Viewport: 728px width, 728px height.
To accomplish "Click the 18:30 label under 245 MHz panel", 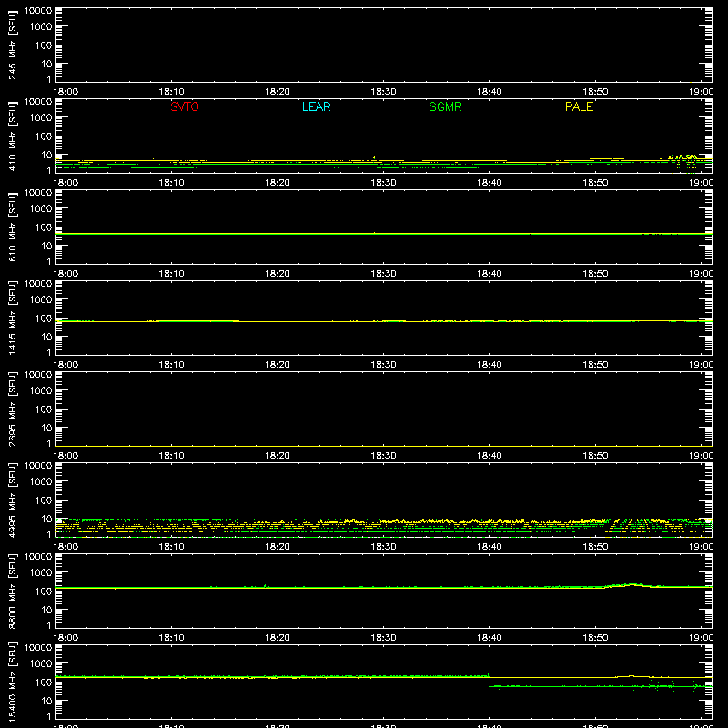I will 383,92.
